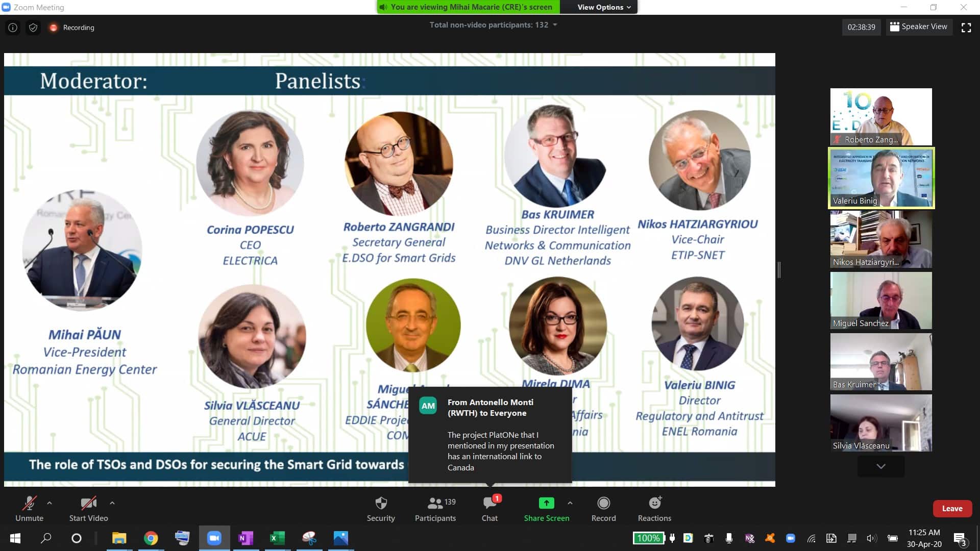
Task: Open Excel from taskbar
Action: 277,538
